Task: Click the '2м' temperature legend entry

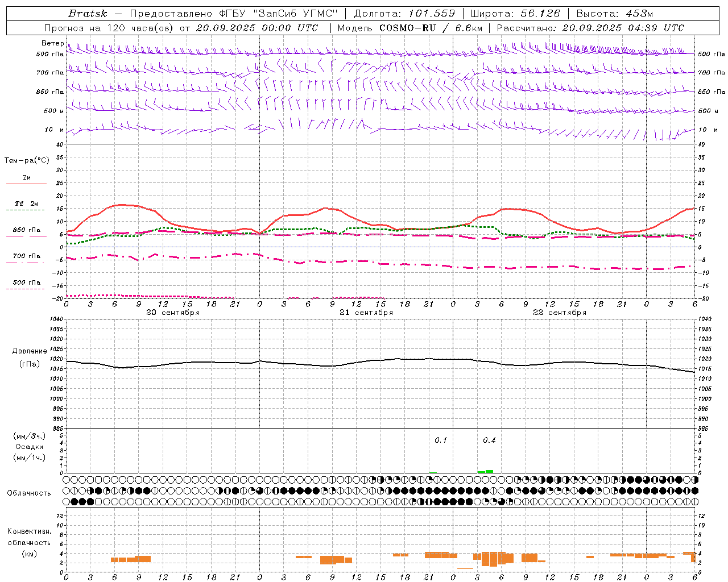Action: (x=27, y=177)
